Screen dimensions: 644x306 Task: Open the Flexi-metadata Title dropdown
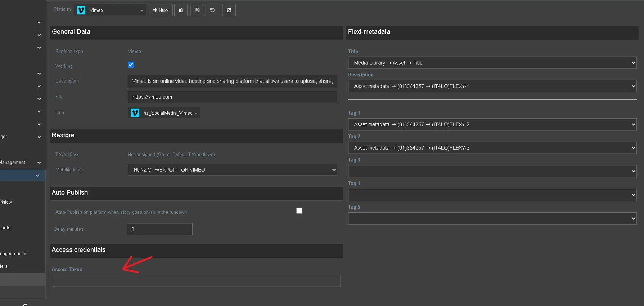pos(492,63)
